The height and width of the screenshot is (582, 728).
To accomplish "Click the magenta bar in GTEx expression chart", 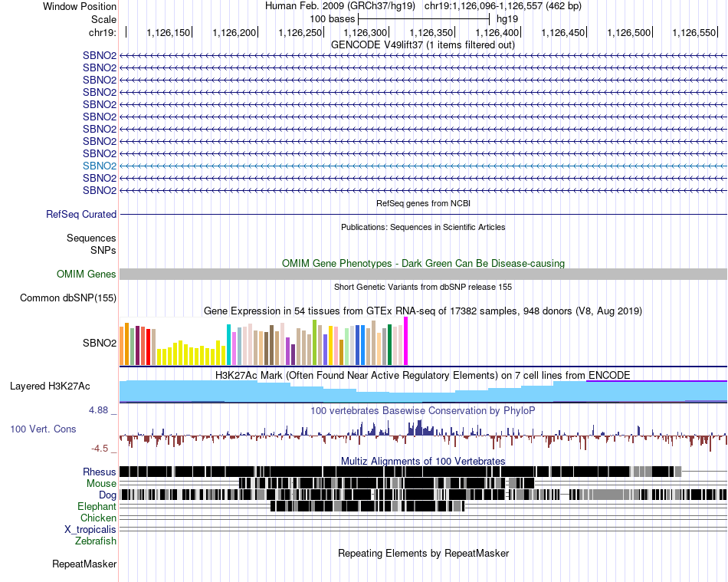I will (406, 341).
